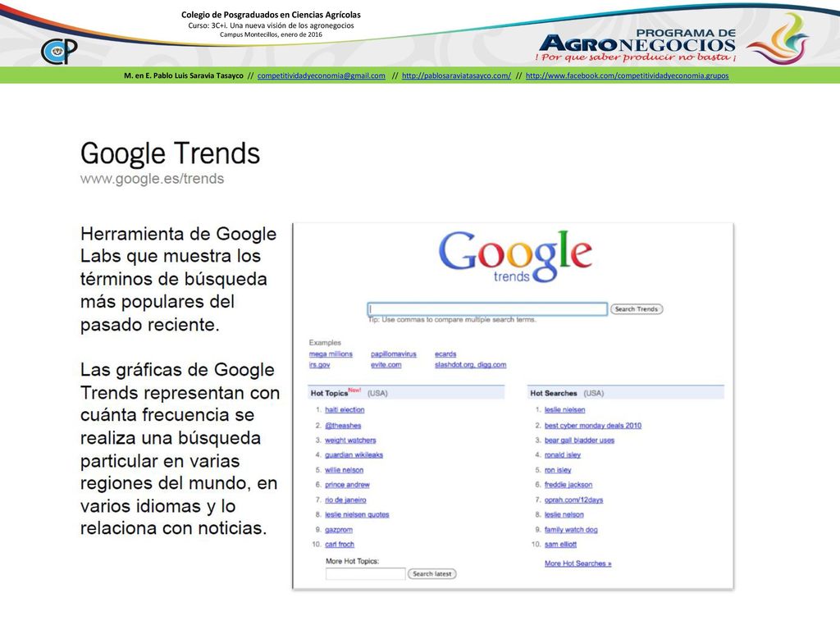Open the best cyber monday deals 2010 search
This screenshot has width=840, height=630.
click(x=592, y=426)
